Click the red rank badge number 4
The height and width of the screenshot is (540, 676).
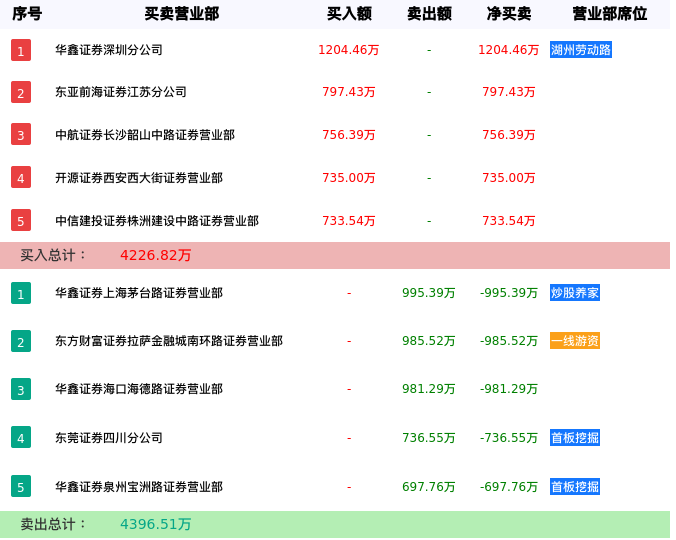(x=21, y=178)
